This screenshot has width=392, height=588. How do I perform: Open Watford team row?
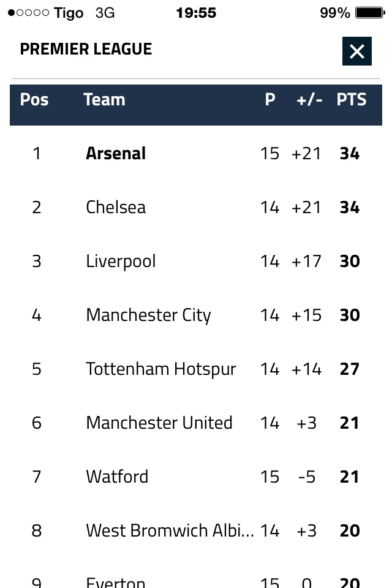coord(117,477)
